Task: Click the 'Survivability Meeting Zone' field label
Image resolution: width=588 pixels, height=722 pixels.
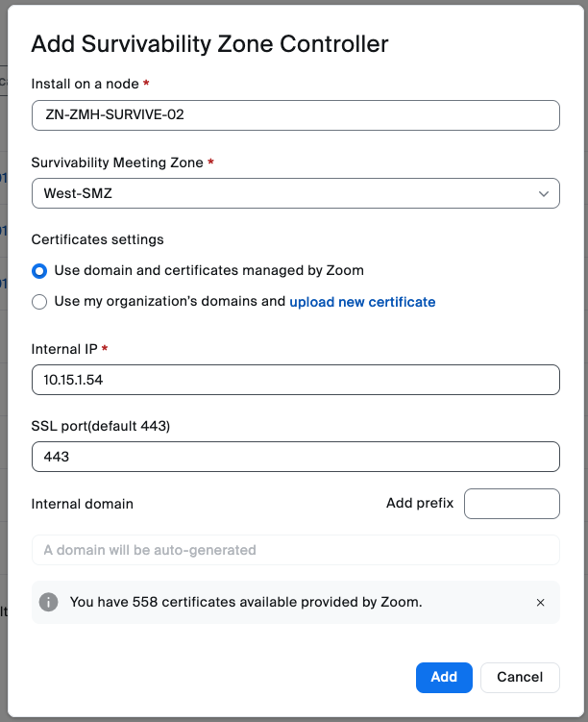Action: [117, 162]
